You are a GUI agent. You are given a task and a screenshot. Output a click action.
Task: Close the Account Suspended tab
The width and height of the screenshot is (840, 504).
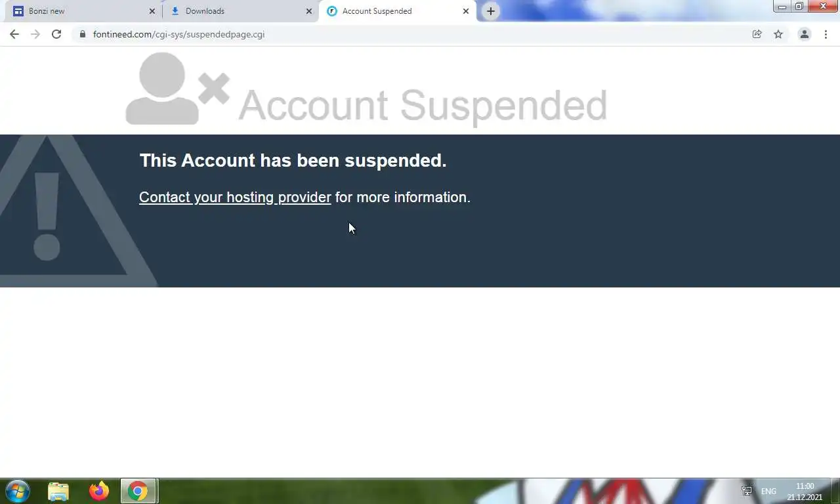click(466, 11)
